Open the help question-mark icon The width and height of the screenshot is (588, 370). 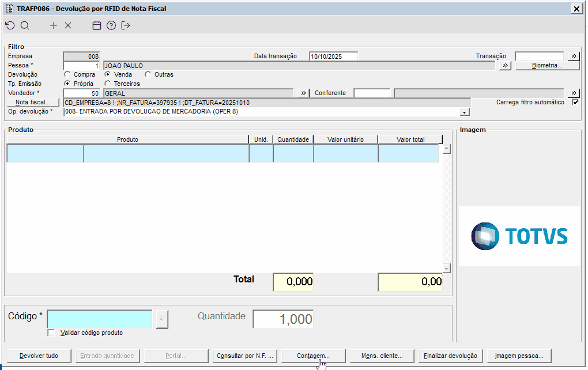pyautogui.click(x=111, y=25)
